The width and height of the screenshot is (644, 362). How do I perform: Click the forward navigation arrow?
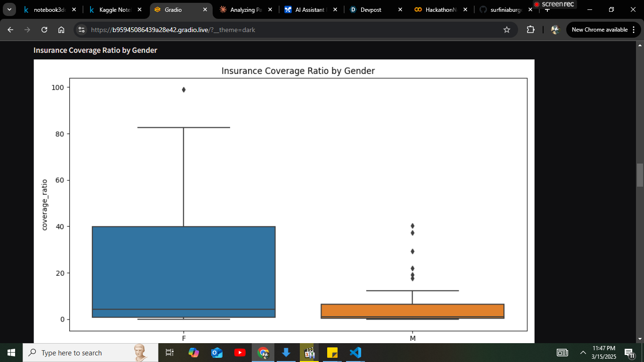pyautogui.click(x=27, y=30)
